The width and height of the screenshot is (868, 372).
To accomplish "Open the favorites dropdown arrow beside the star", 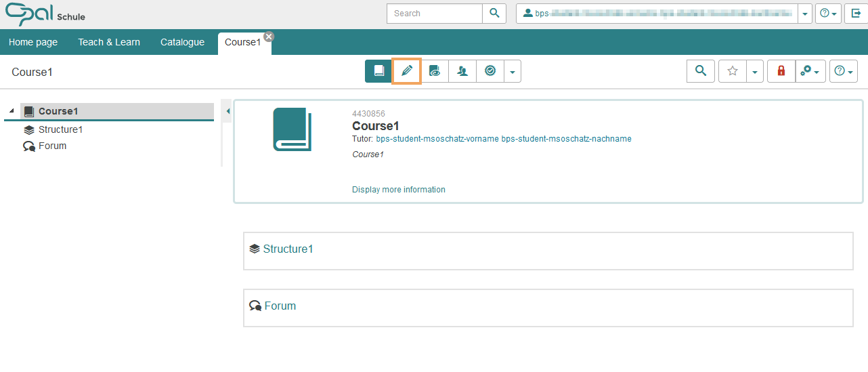I will [754, 71].
